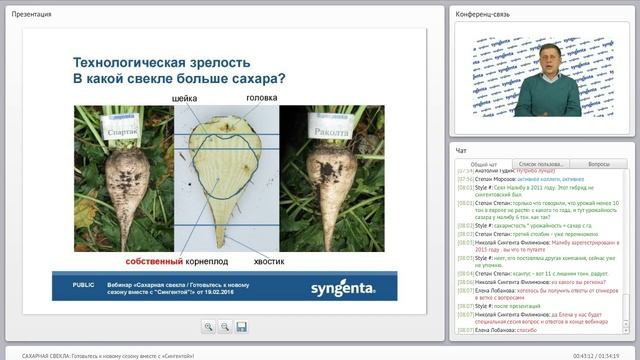Select Николай's "из какого вы региона?" message
640x360 pixels.
tap(531, 282)
